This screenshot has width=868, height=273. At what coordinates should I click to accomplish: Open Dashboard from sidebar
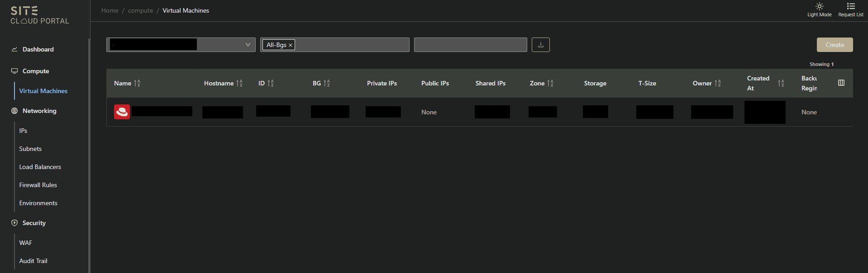click(38, 49)
